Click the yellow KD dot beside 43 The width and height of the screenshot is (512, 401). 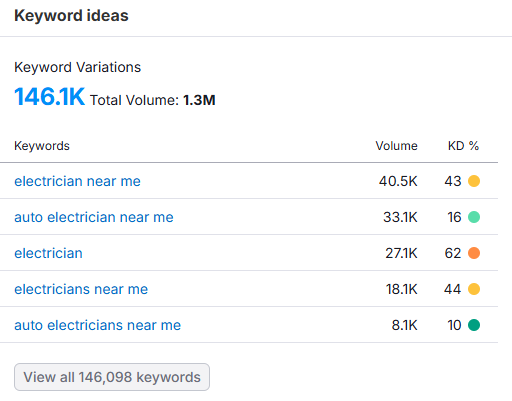click(474, 181)
